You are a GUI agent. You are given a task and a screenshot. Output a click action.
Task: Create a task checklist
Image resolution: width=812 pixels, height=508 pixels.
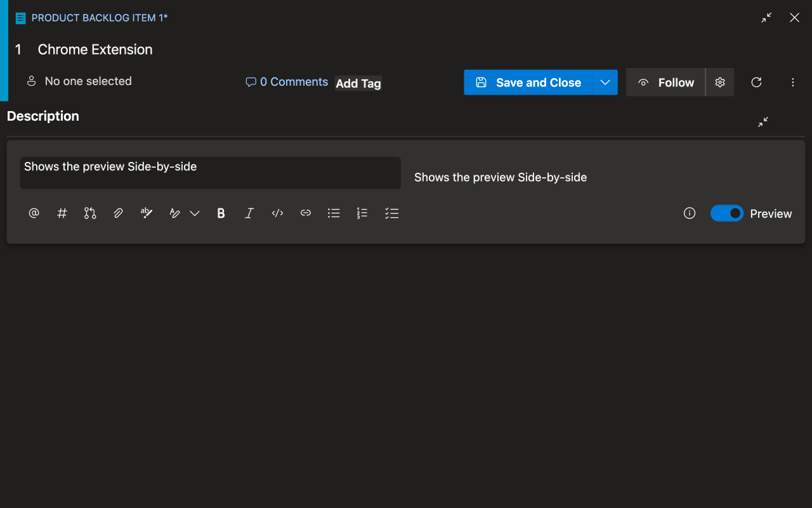pos(391,213)
